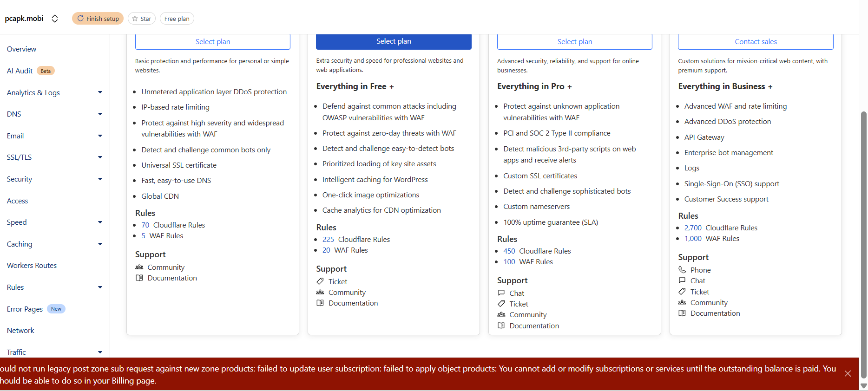Open AI Audit in the sidebar
Viewport: 868px width, 391px height.
click(20, 71)
